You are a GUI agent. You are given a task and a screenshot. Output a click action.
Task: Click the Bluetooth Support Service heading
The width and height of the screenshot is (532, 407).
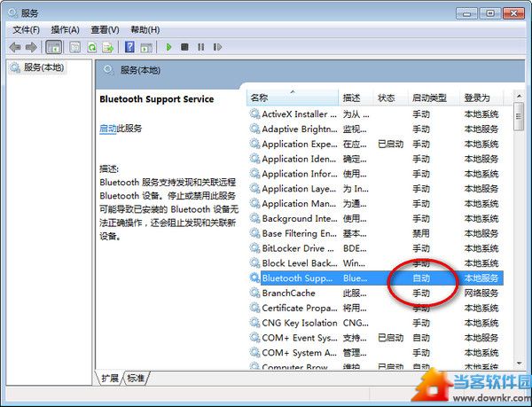pos(157,99)
